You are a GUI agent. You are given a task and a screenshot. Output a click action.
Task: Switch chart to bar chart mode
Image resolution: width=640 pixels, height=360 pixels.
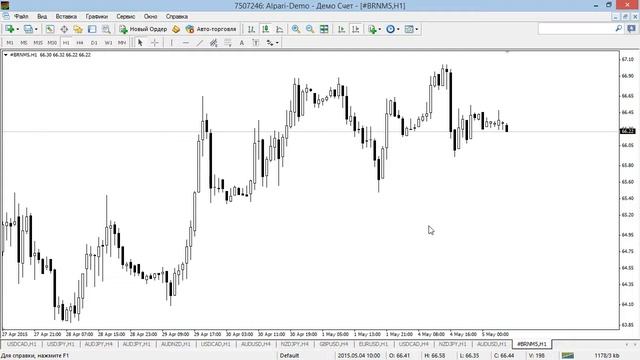251,29
